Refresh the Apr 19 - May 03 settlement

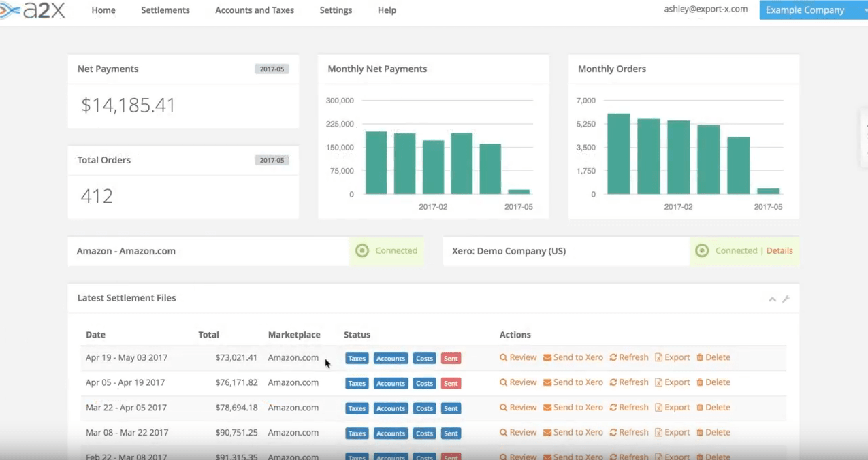[x=629, y=357]
